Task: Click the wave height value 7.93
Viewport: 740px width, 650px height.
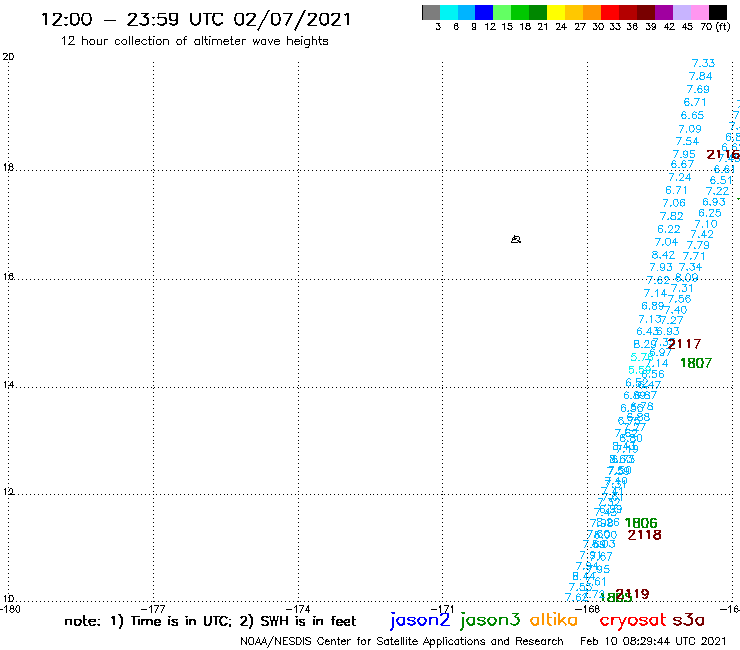Action: (661, 267)
